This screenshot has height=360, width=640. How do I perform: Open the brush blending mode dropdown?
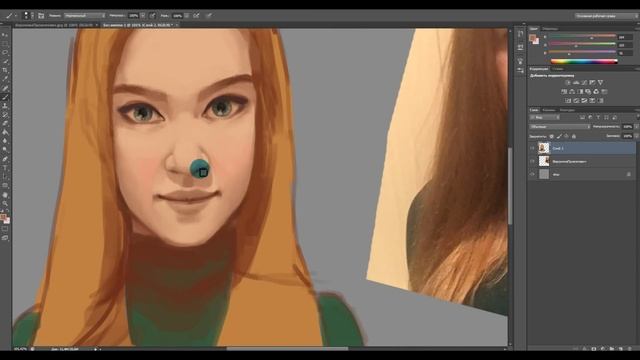(84, 16)
